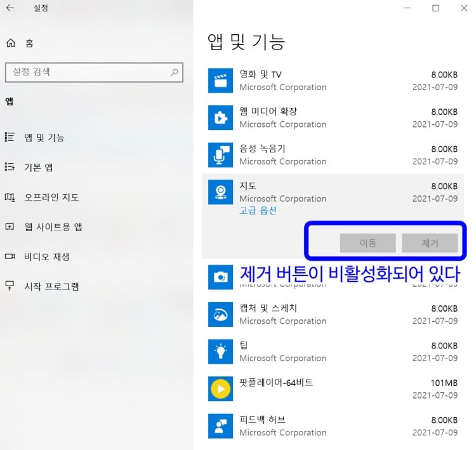This screenshot has width=476, height=450.
Task: Select the 팟플레이어-64비트 app icon
Action: pyautogui.click(x=220, y=388)
